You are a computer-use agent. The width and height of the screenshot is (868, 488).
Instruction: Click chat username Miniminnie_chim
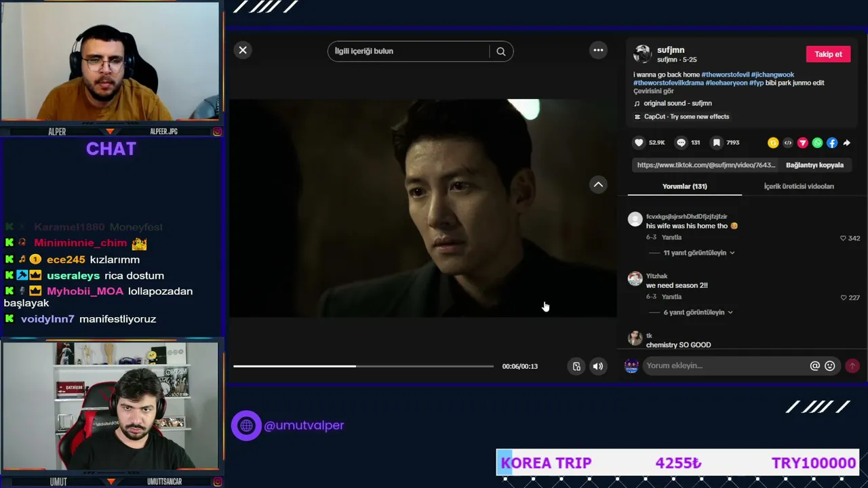(x=81, y=243)
